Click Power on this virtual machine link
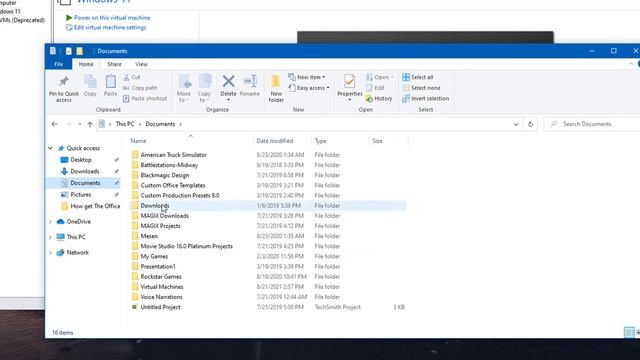The height and width of the screenshot is (360, 640). coord(112,18)
